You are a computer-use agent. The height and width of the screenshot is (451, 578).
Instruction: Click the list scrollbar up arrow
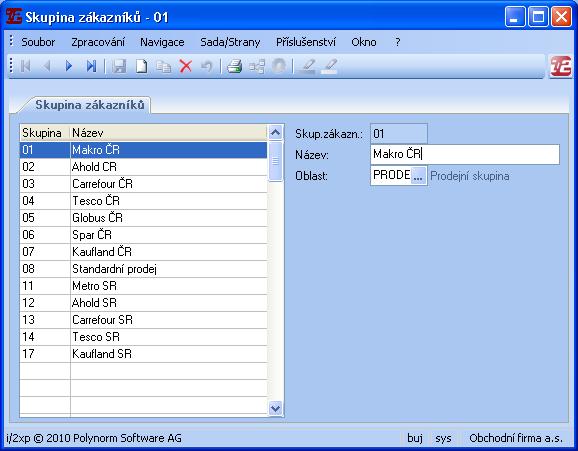coord(275,132)
